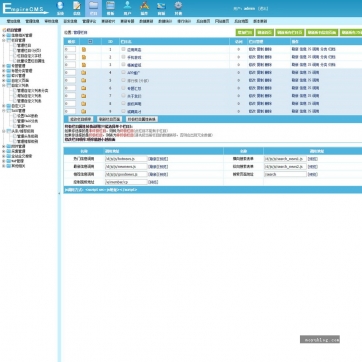Image resolution: width=362 pixels, height=362 pixels.
Task: Tick the checkbox in row ID 5
Action: click(123, 80)
